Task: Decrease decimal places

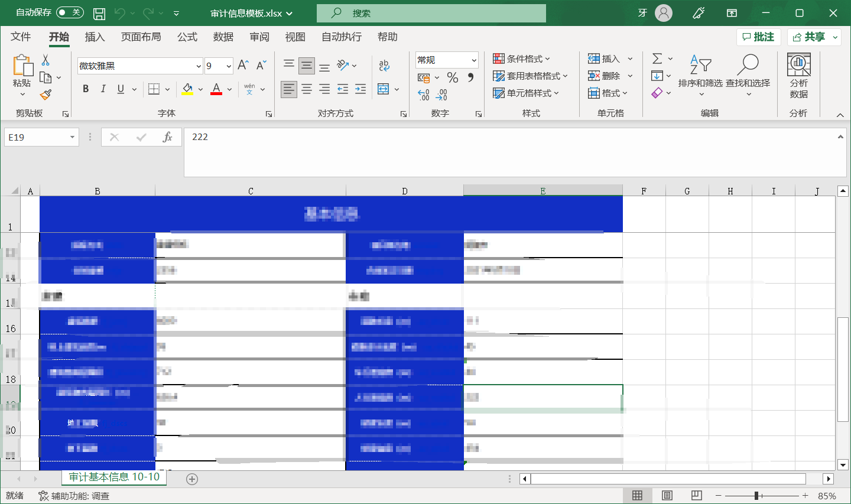Action: coord(441,95)
